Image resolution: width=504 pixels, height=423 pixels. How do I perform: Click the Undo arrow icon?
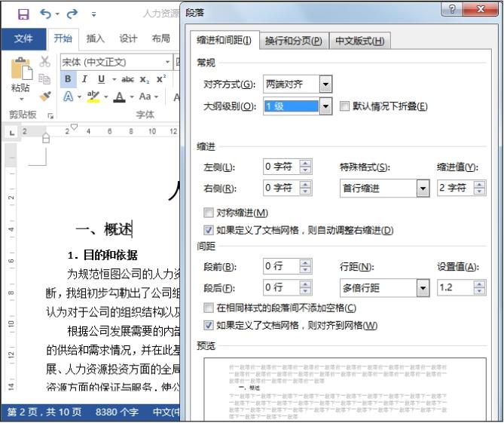pyautogui.click(x=46, y=14)
